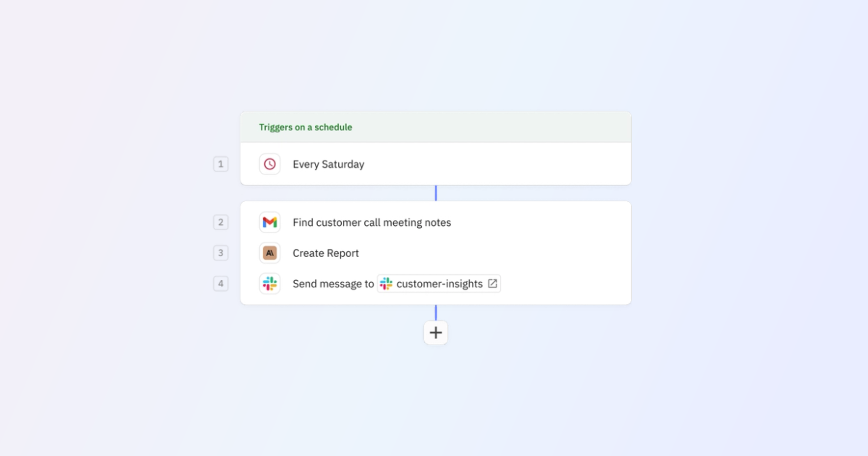The image size is (868, 456).
Task: Open the customer-insights channel chip
Action: coord(439,284)
